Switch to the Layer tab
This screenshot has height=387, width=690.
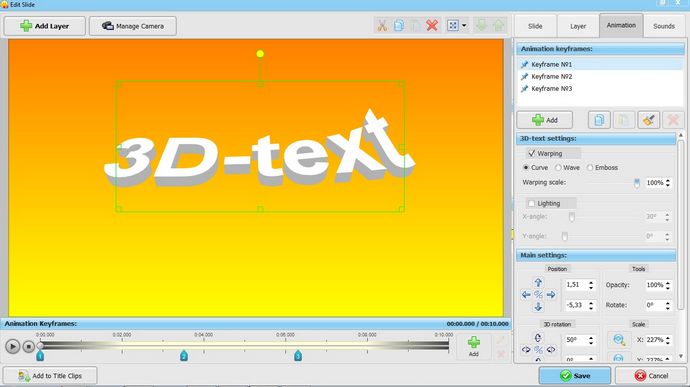(x=578, y=26)
